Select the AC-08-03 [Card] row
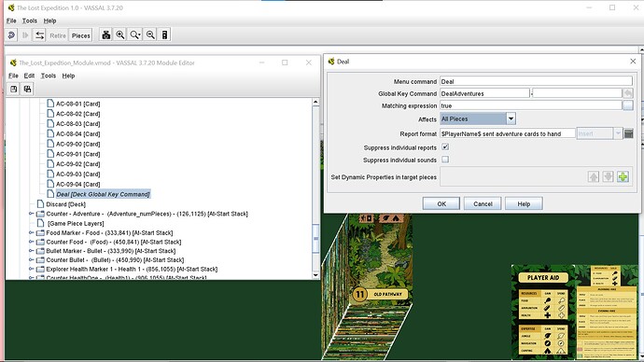Screen dimensions: 644x362 [77, 123]
